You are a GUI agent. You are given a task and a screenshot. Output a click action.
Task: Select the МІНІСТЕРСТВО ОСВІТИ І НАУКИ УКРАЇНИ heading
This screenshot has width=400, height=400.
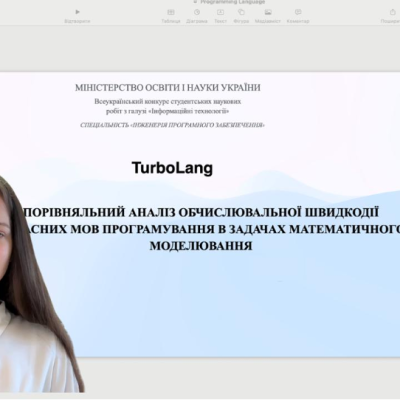click(x=168, y=88)
